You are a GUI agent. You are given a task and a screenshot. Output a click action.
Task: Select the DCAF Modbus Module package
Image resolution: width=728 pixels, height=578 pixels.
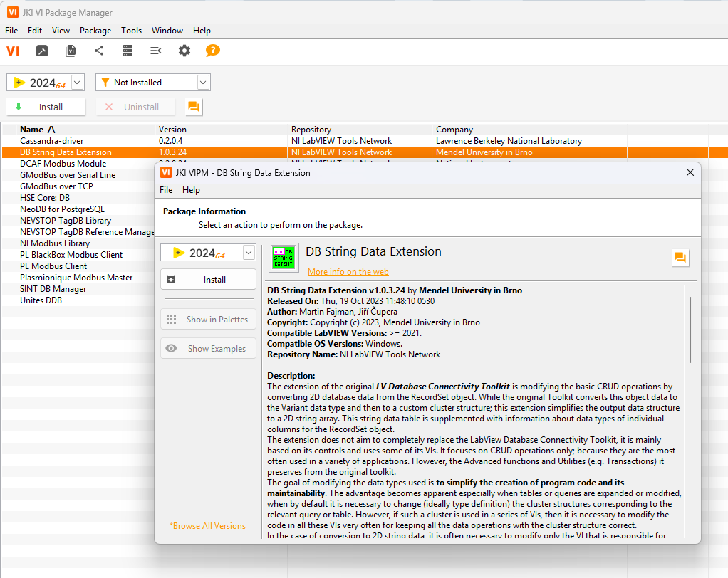click(63, 164)
